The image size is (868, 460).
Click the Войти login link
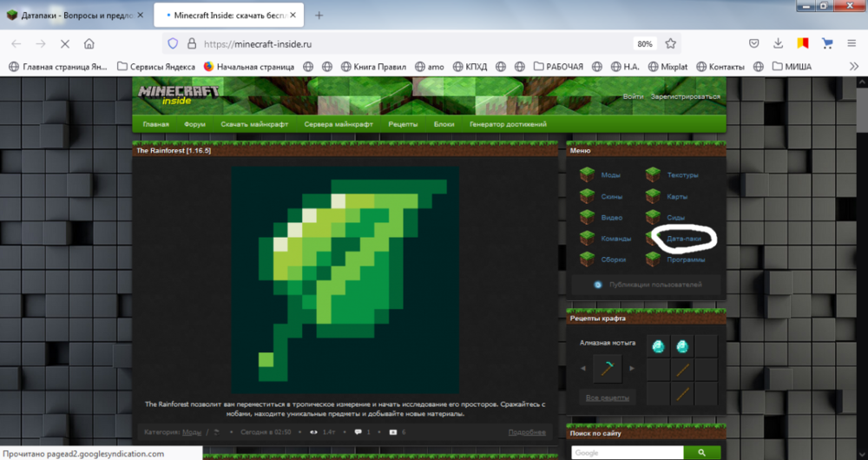[x=633, y=96]
